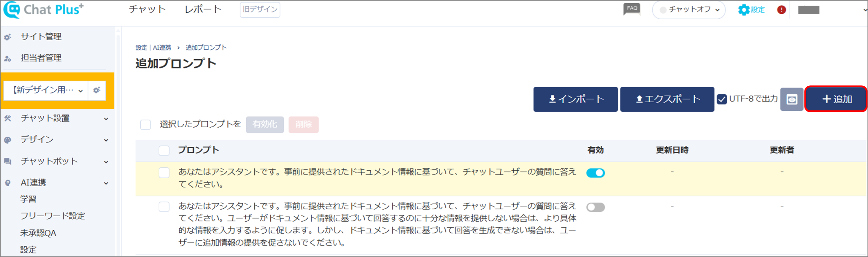
Task: Expand the チャット設置 sidebar section
Action: tap(57, 118)
